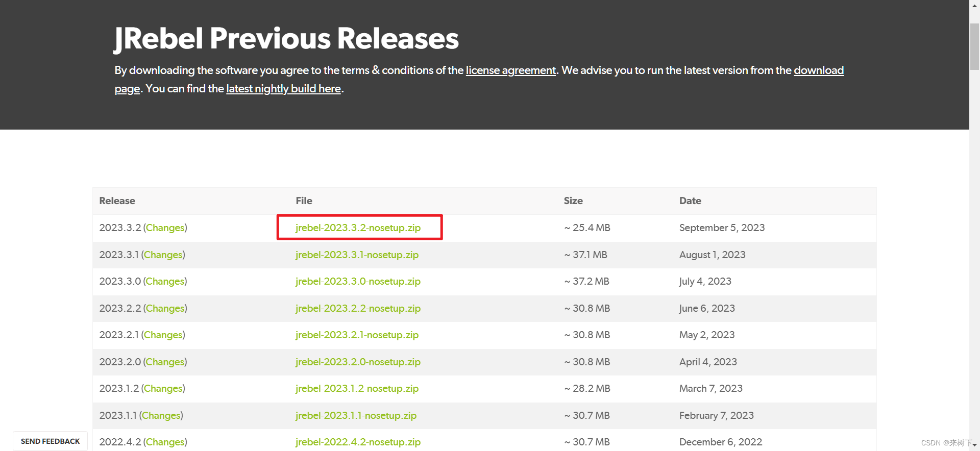Download jrebel-2023.1.2-nosetup.zip
The height and width of the screenshot is (451, 980).
[357, 388]
